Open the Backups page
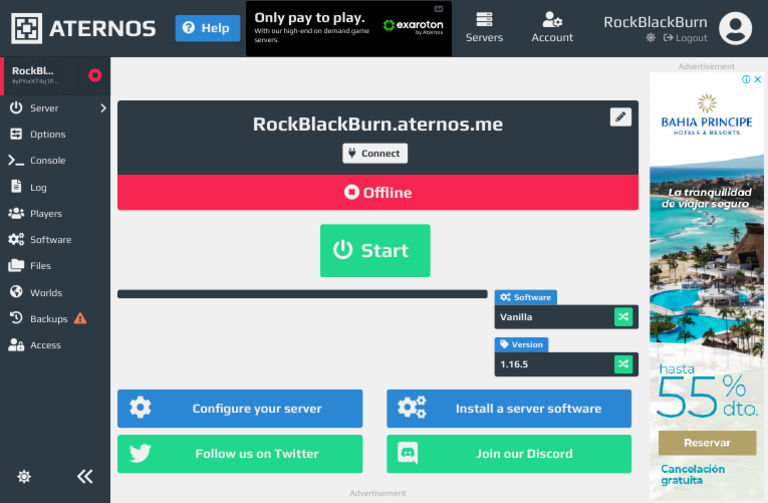Screen dimensions: 768x503 (x=39, y=319)
